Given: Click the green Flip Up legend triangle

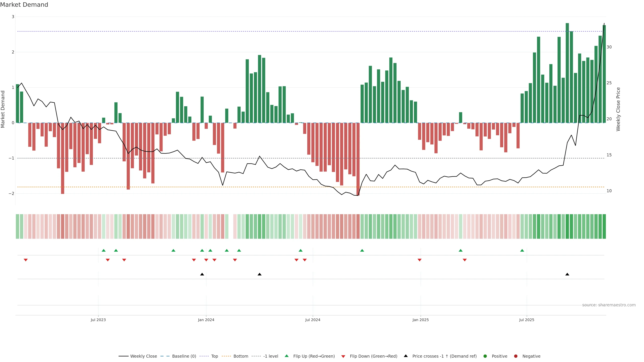Looking at the screenshot, I should [287, 356].
